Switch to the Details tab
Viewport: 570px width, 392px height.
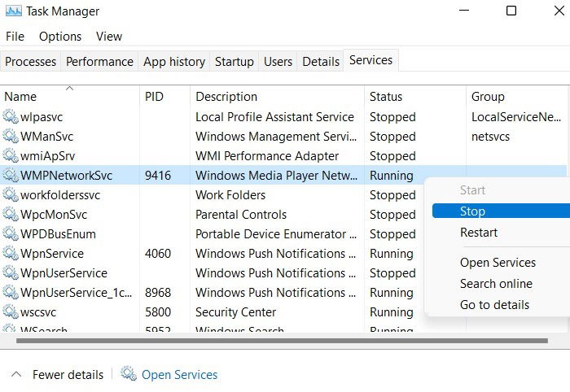tap(321, 61)
